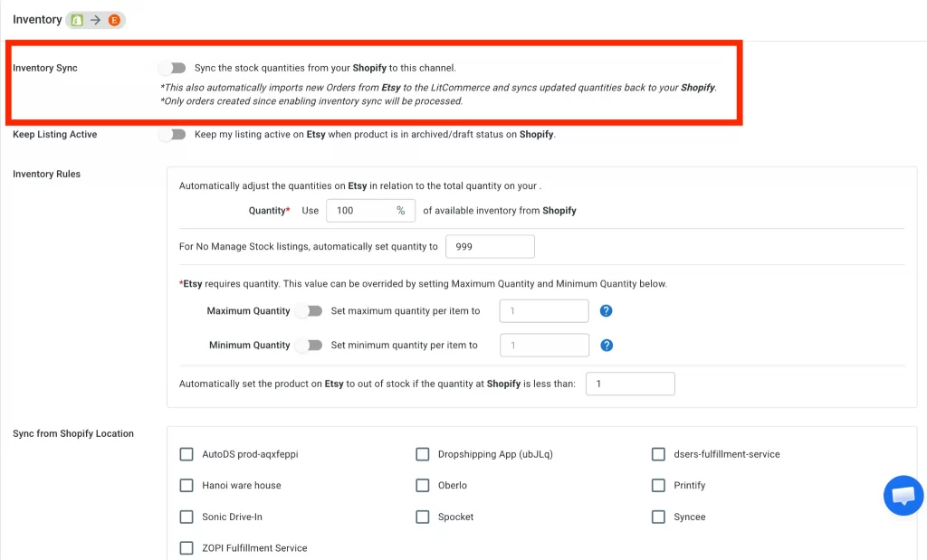Screen dimensions: 927x560
Task: Open the blue live chat bubble
Action: pyautogui.click(x=903, y=495)
